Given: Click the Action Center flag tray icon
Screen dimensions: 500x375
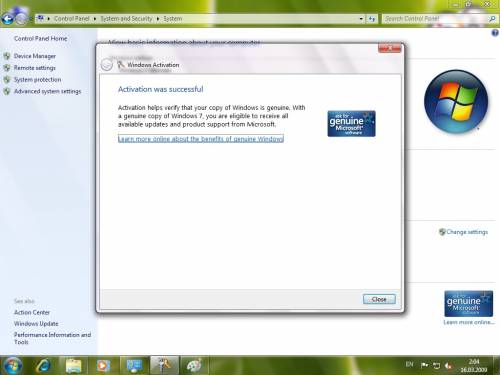Looking at the screenshot, I should 424,366.
